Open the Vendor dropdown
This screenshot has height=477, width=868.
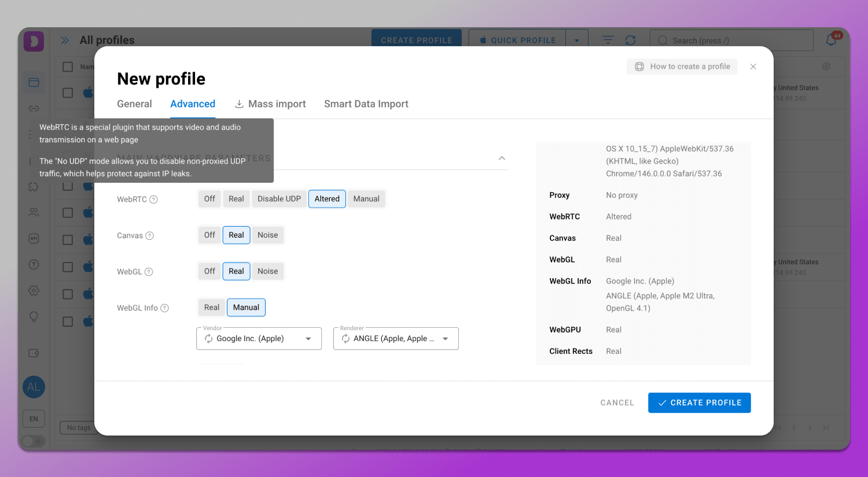pyautogui.click(x=308, y=339)
